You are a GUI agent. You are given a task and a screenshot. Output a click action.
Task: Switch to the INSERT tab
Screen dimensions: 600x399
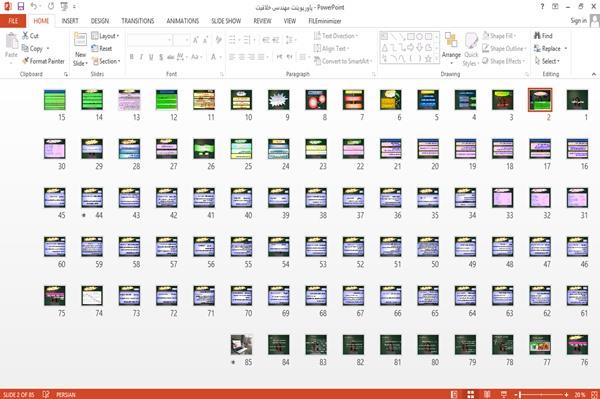coord(70,21)
